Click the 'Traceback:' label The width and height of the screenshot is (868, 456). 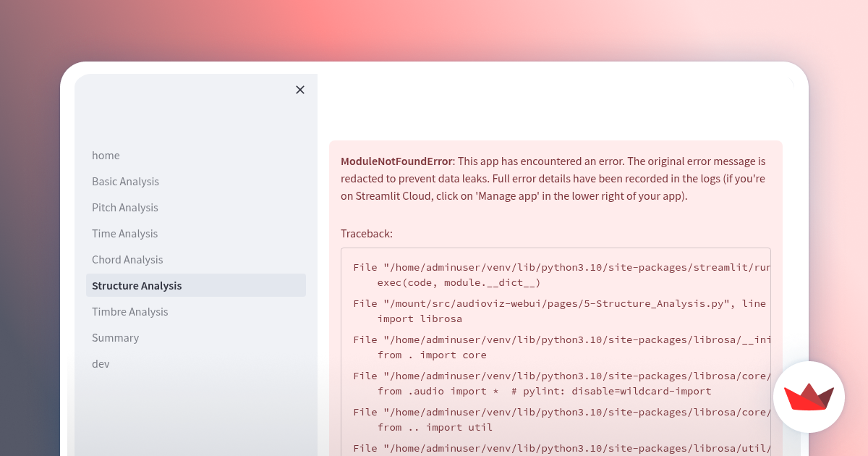tap(367, 234)
